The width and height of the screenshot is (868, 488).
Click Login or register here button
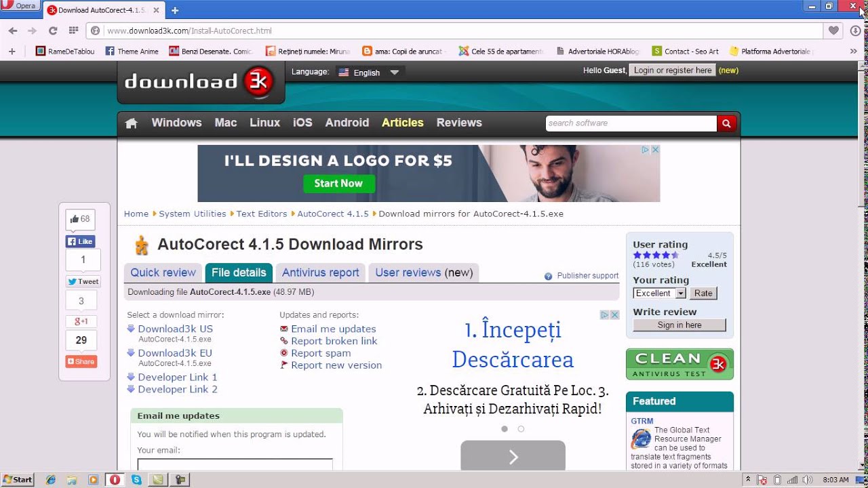(672, 70)
